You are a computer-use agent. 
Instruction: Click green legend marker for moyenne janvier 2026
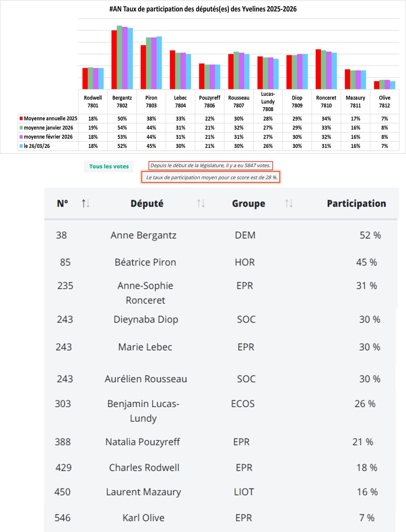click(x=21, y=128)
